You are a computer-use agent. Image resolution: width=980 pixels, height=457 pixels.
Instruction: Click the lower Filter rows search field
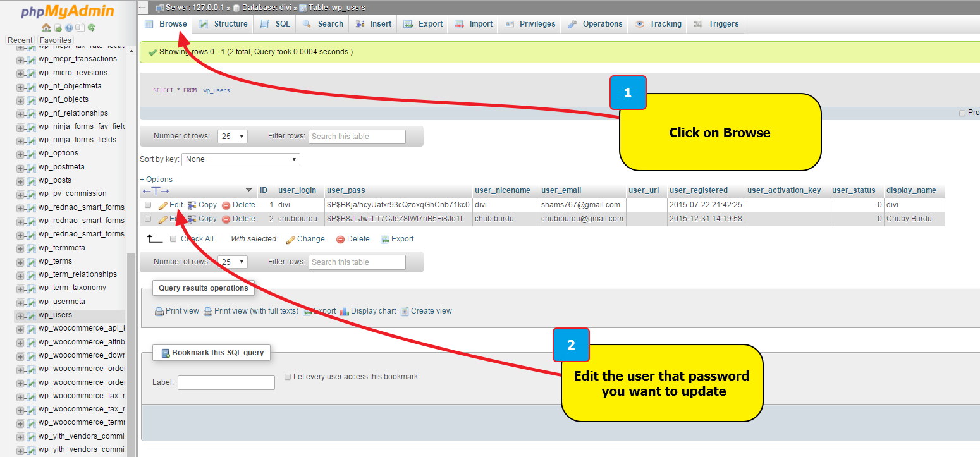click(x=357, y=262)
